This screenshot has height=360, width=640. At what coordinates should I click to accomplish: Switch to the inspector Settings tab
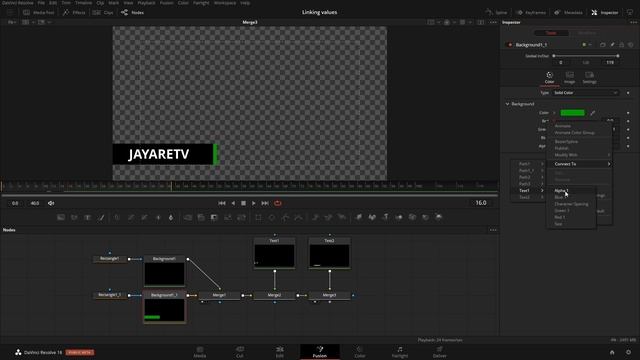[x=589, y=78]
